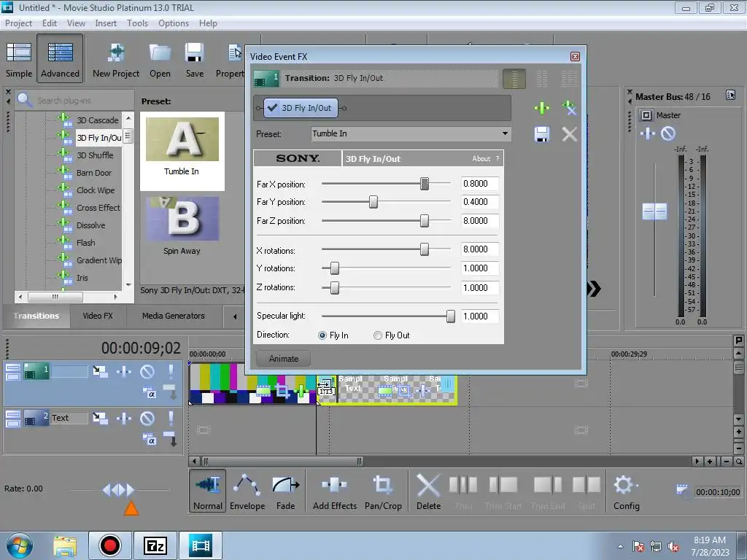Open Windows Explorer taskbar folder
Screen dimensions: 747x560
(65, 545)
